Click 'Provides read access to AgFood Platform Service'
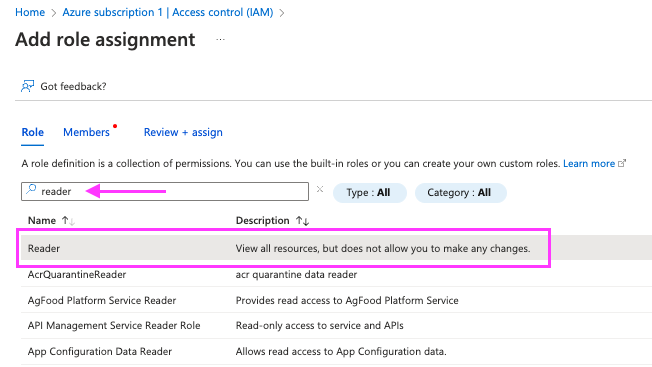Viewport: 652px width, 367px height. tap(347, 300)
